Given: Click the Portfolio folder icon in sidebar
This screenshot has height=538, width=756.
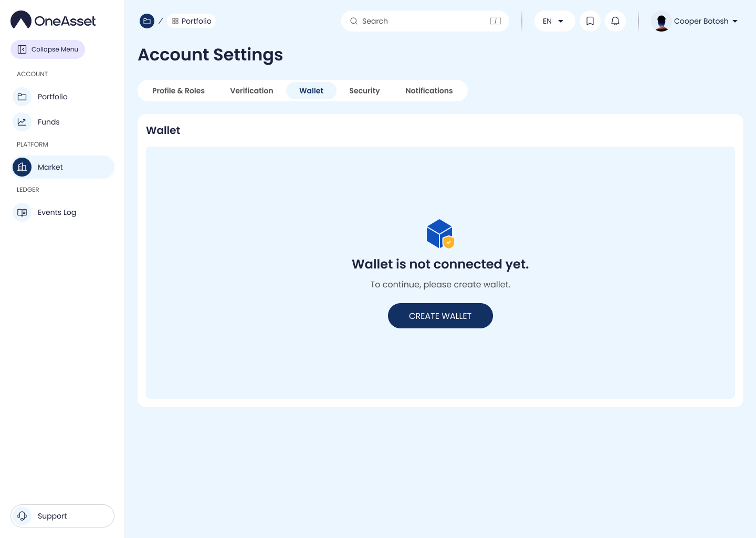Looking at the screenshot, I should coord(22,97).
